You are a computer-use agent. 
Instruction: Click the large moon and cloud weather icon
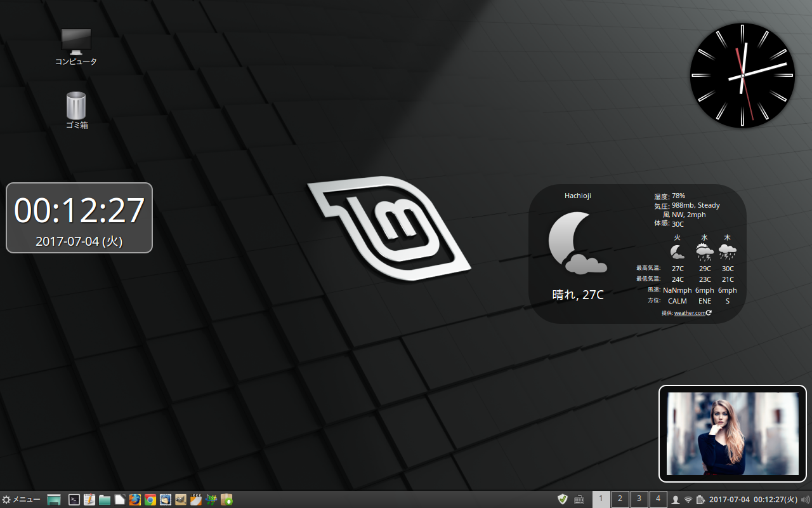(577, 243)
